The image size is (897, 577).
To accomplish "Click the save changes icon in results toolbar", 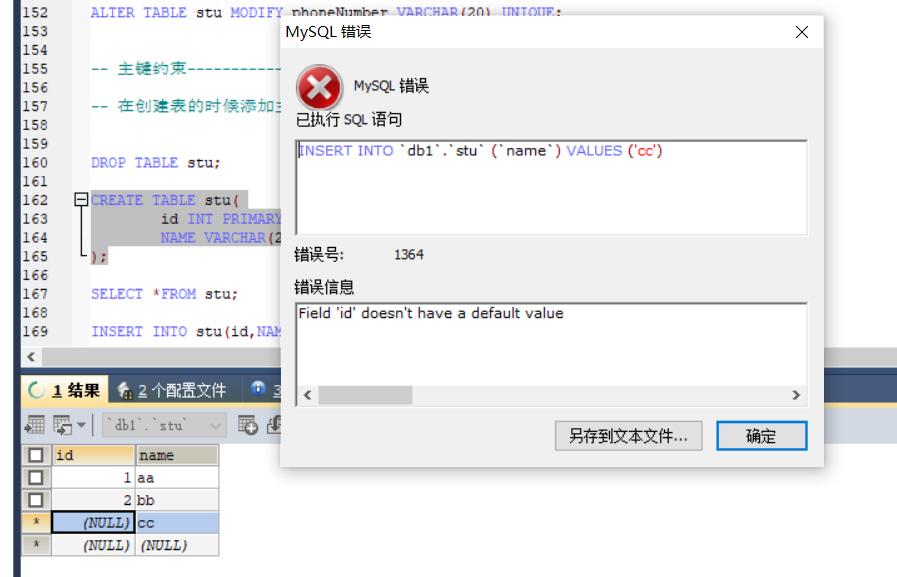I will coord(275,425).
